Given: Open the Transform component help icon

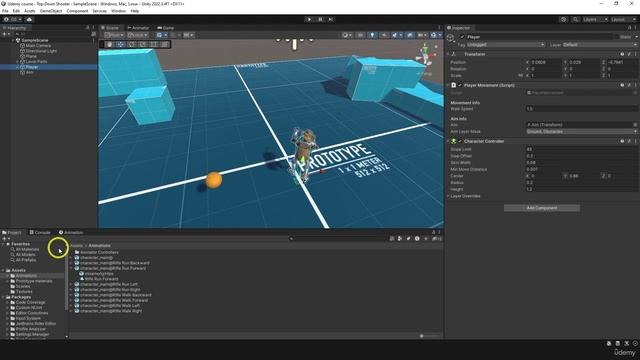Looking at the screenshot, I should pyautogui.click(x=622, y=54).
